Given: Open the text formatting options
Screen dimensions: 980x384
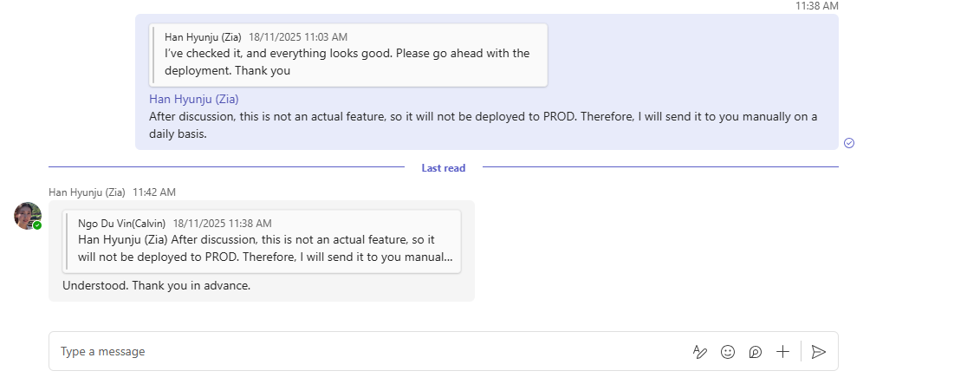Looking at the screenshot, I should 700,352.
